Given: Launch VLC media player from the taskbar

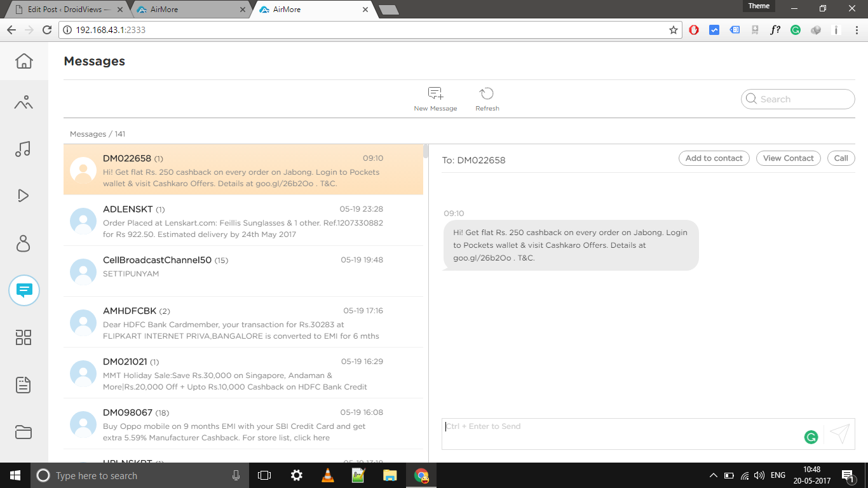Looking at the screenshot, I should click(x=328, y=475).
